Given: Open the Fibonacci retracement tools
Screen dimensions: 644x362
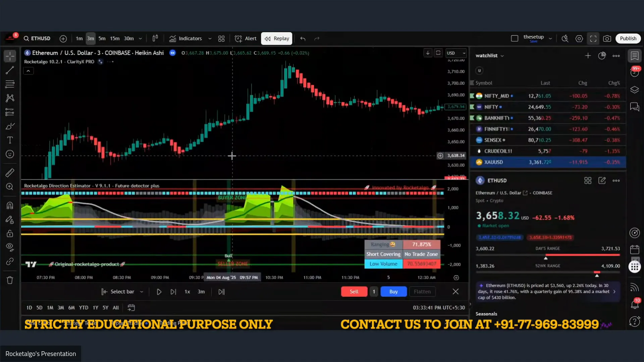Looking at the screenshot, I should point(10,84).
